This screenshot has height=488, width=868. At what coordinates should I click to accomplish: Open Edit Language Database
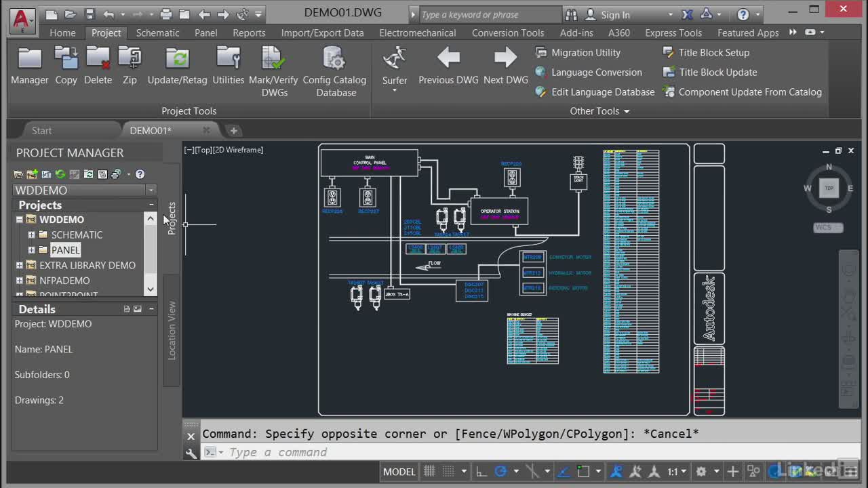(x=595, y=91)
